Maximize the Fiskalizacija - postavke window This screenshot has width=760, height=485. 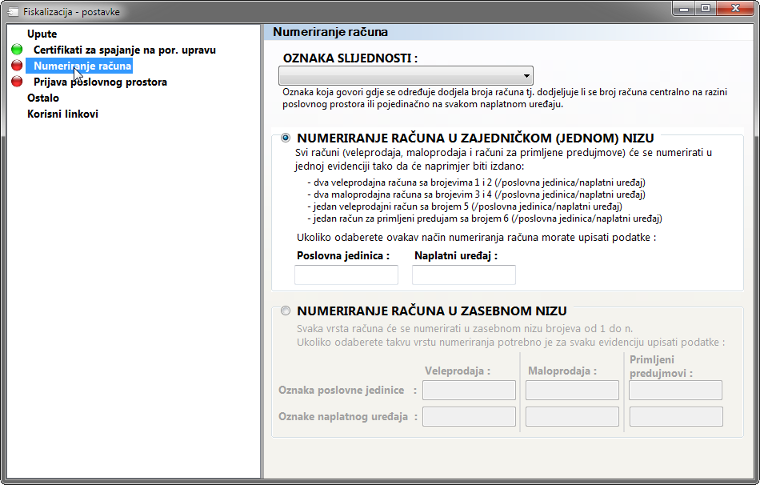coord(706,8)
